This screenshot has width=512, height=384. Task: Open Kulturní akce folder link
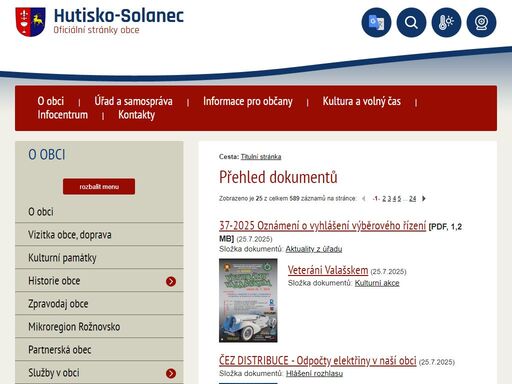click(x=377, y=283)
